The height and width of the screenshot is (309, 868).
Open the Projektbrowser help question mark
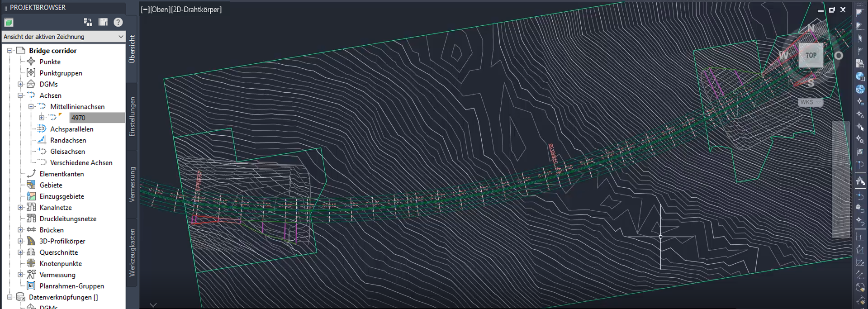pyautogui.click(x=118, y=22)
